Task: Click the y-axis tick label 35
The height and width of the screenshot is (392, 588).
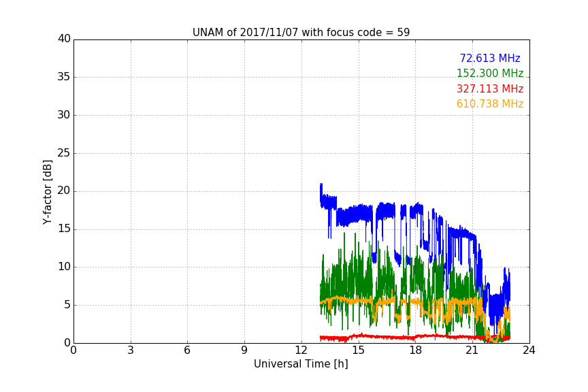Action: 64,77
